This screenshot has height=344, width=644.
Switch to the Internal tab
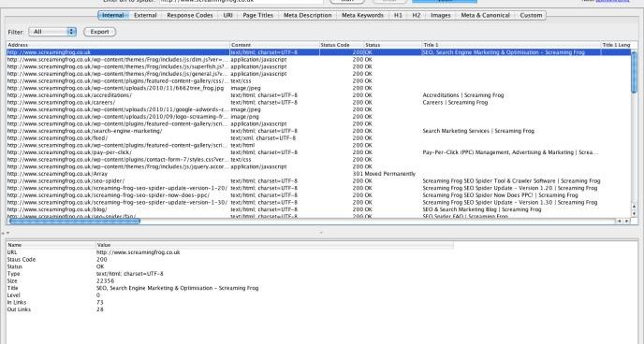click(113, 15)
